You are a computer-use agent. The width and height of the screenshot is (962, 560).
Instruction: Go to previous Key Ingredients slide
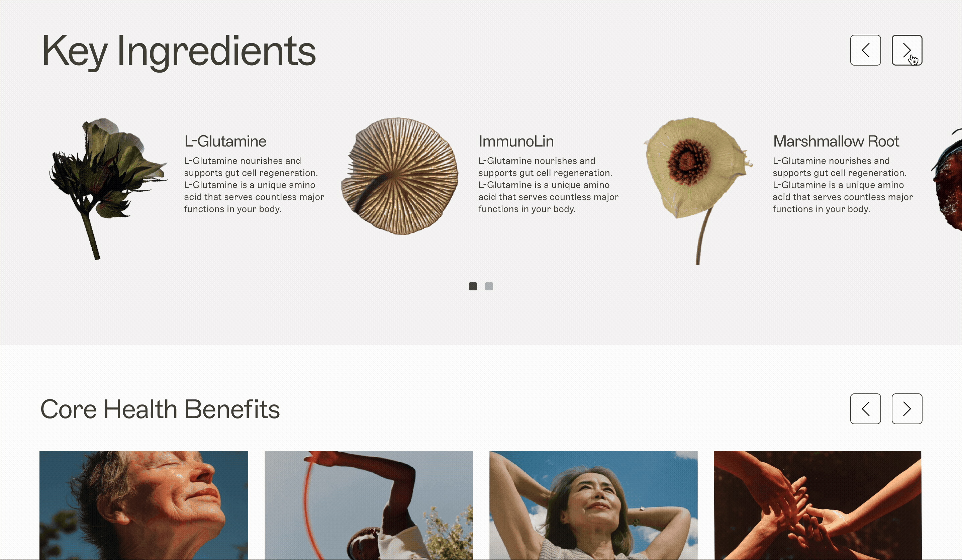click(865, 50)
